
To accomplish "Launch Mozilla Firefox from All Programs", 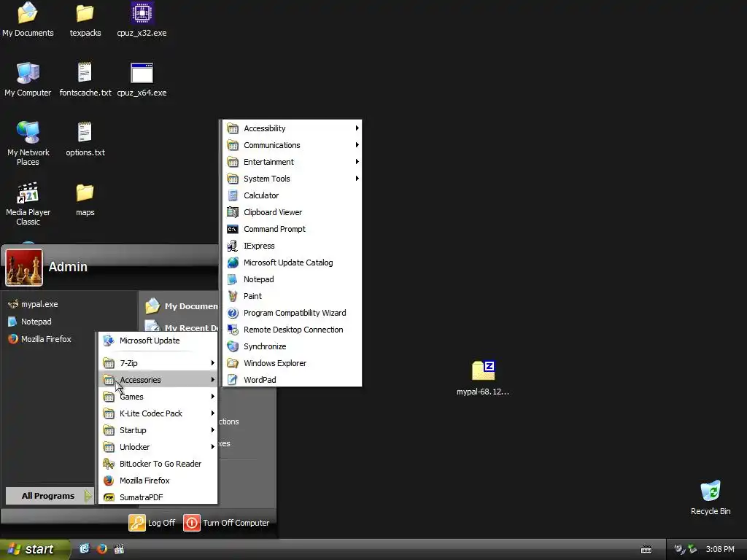I will point(158,481).
